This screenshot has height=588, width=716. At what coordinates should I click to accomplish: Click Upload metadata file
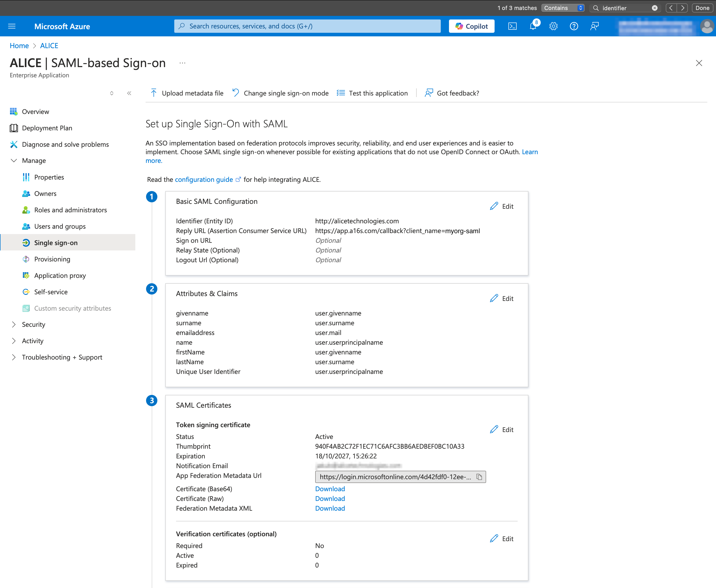tap(187, 93)
